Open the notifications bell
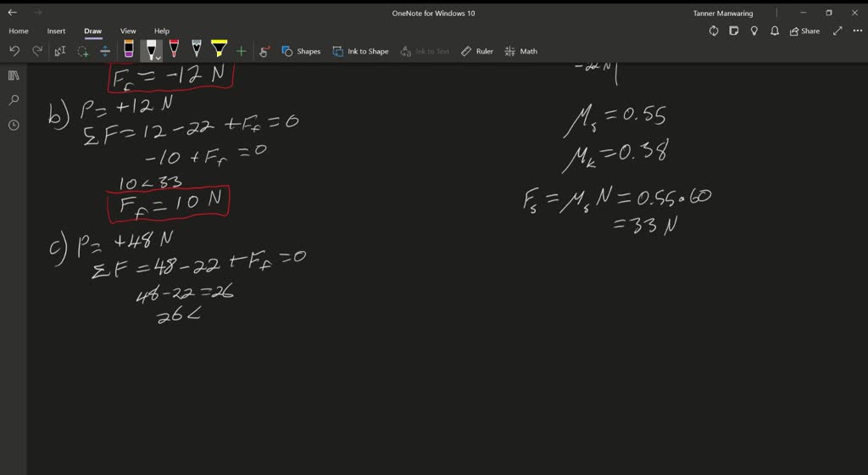The width and height of the screenshot is (868, 475). point(775,31)
